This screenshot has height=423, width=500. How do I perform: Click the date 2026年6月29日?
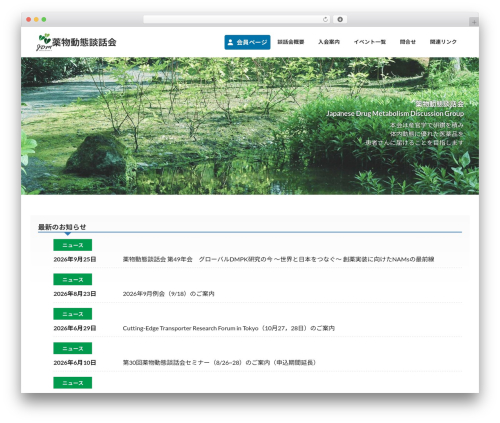[75, 328]
